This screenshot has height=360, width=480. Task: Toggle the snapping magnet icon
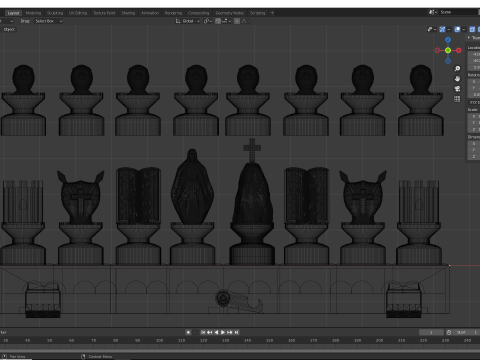pos(218,21)
